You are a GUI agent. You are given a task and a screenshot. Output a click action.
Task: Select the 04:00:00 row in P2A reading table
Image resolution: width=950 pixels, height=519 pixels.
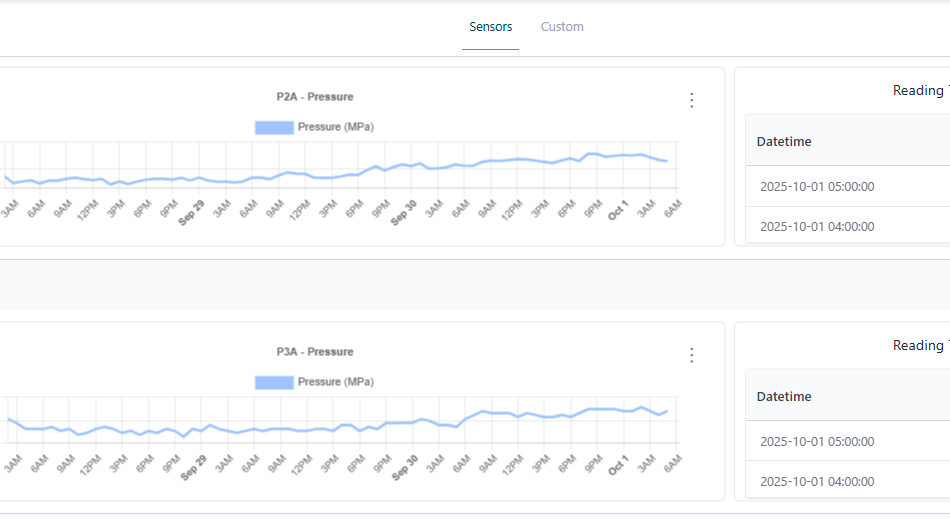click(x=817, y=226)
